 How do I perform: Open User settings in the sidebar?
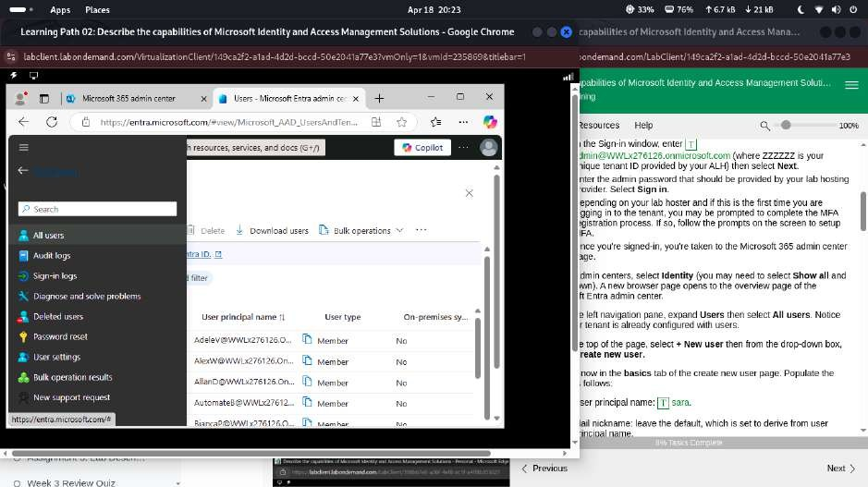56,358
